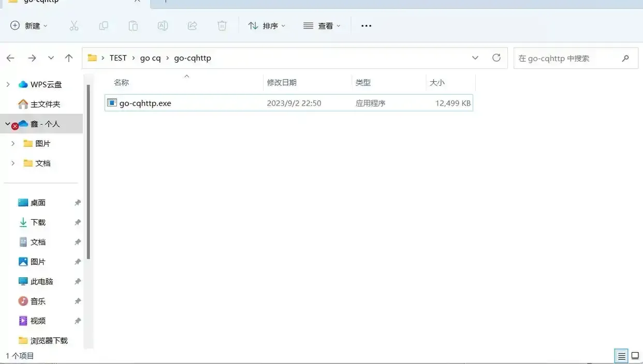This screenshot has height=364, width=643.
Task: Go up one folder level
Action: click(x=68, y=58)
